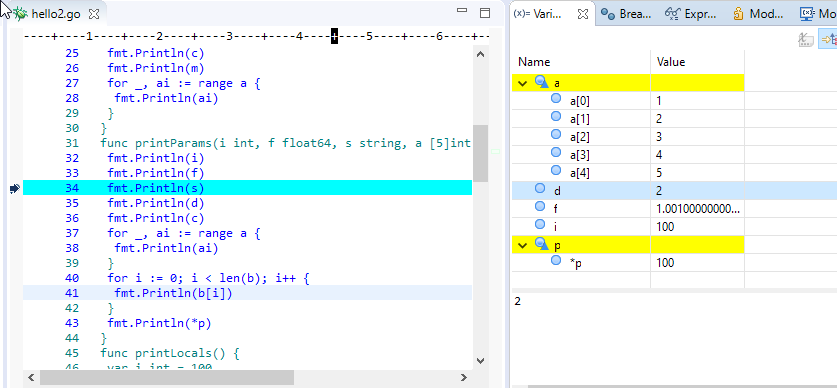
Task: Click the truncated float value of f
Action: 698,209
